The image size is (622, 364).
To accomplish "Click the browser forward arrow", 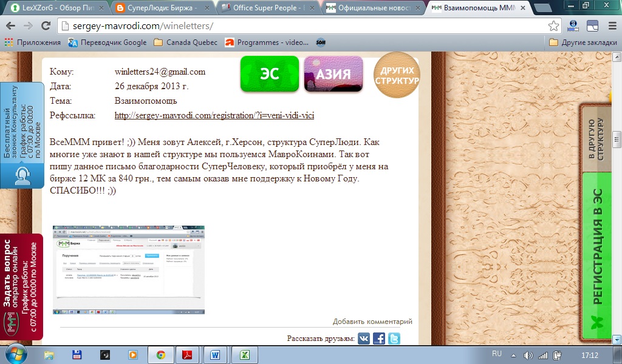I will (x=28, y=26).
